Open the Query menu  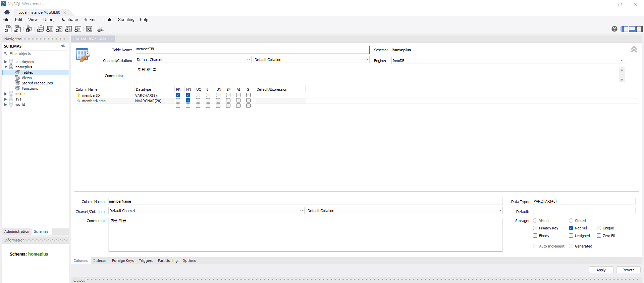tap(49, 20)
